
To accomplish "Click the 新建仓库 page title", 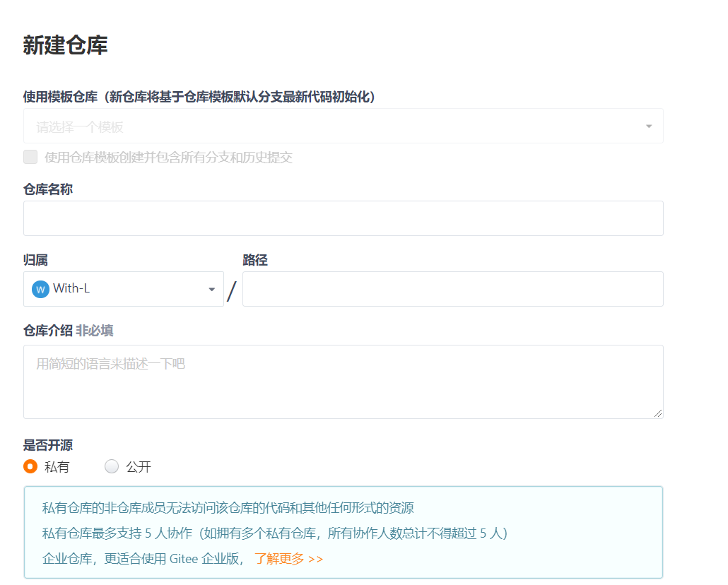I will [x=64, y=45].
